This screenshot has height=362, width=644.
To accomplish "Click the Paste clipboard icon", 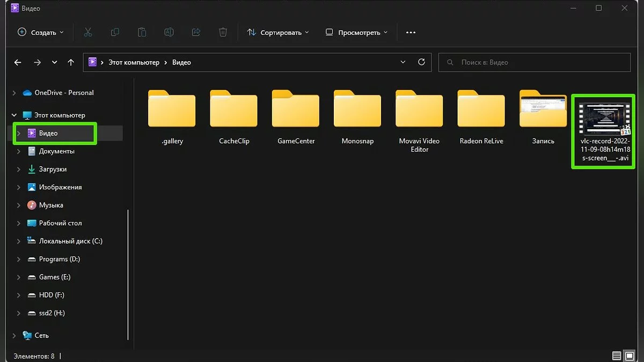I will 142,32.
